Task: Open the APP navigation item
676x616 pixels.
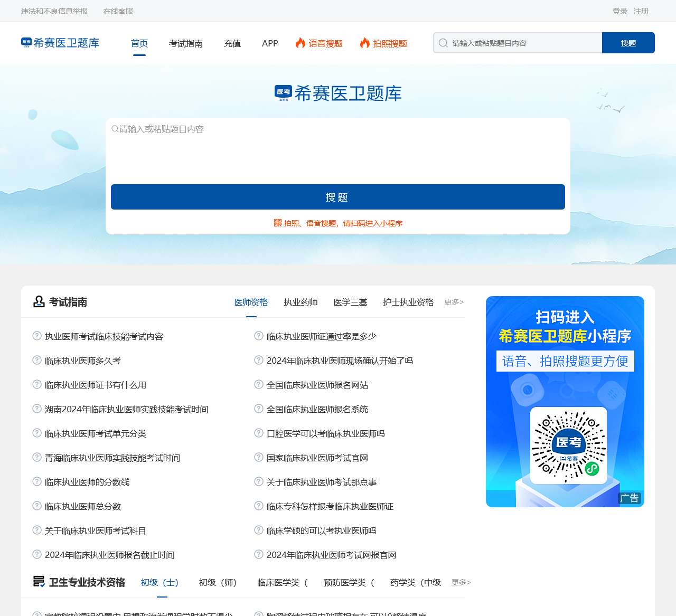Action: click(270, 43)
